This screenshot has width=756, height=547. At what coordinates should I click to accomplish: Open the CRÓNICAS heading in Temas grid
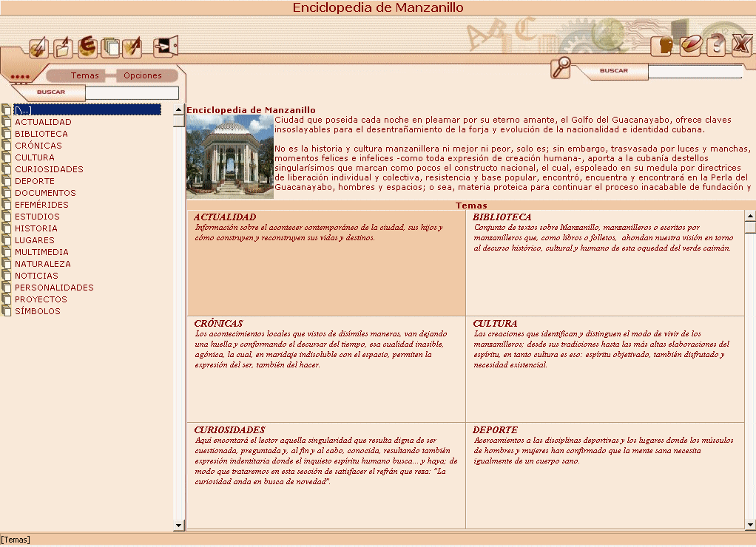pyautogui.click(x=218, y=324)
